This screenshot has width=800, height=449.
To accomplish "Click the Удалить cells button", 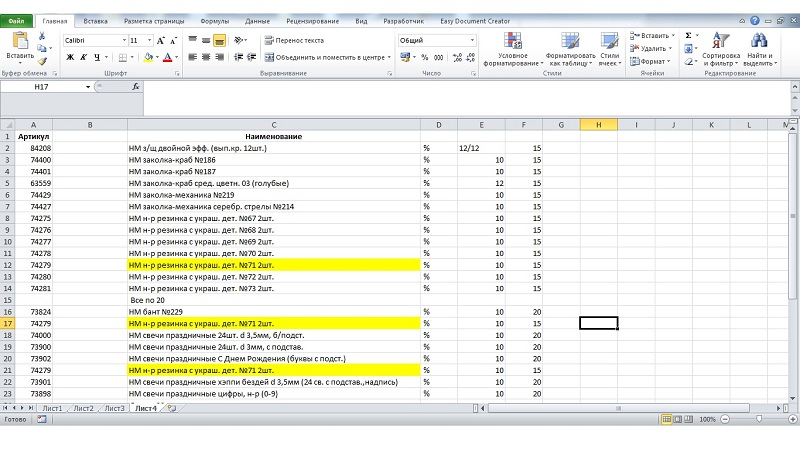I will (653, 48).
